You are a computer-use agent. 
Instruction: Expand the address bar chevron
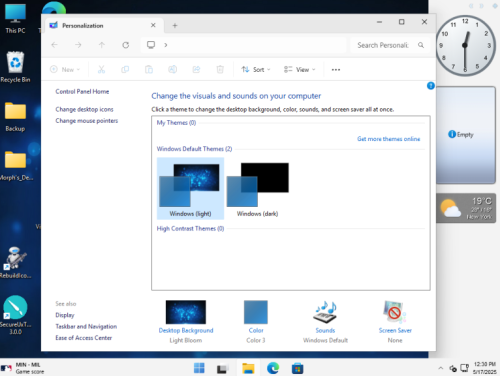click(166, 45)
